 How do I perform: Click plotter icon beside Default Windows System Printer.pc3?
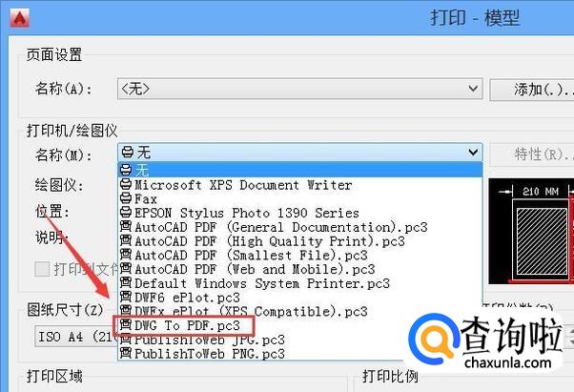[126, 283]
